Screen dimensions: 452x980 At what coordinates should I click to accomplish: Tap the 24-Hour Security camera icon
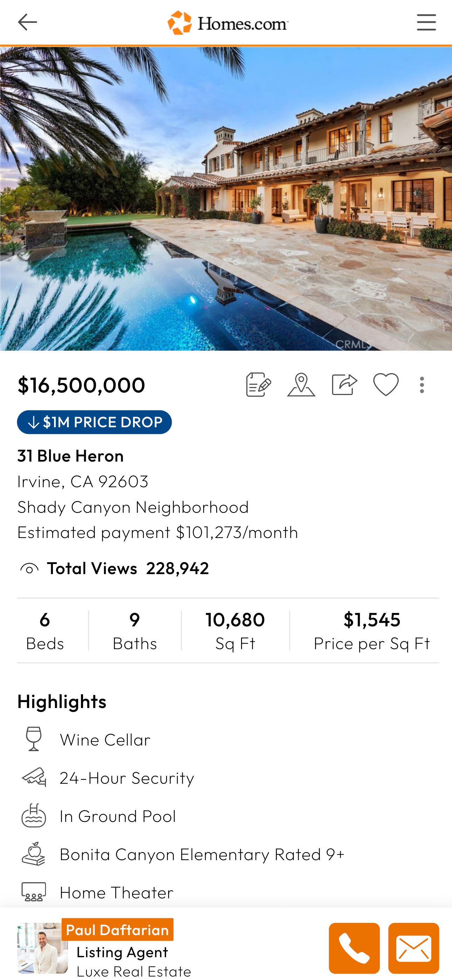pyautogui.click(x=34, y=777)
